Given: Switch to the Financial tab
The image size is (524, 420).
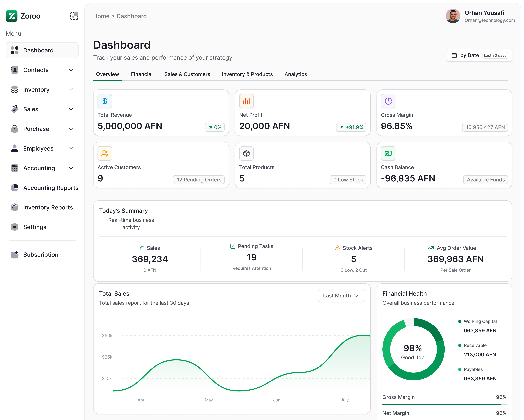Looking at the screenshot, I should click(142, 74).
